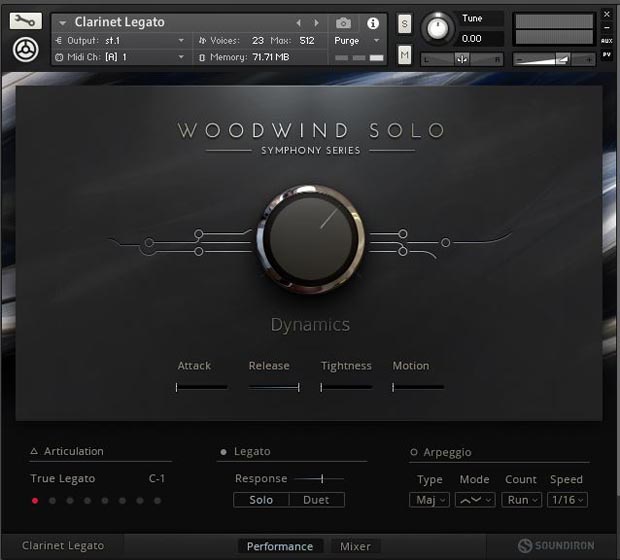Open the arpeggio Type Maj dropdown
Viewport: 620px width, 560px height.
tap(429, 500)
